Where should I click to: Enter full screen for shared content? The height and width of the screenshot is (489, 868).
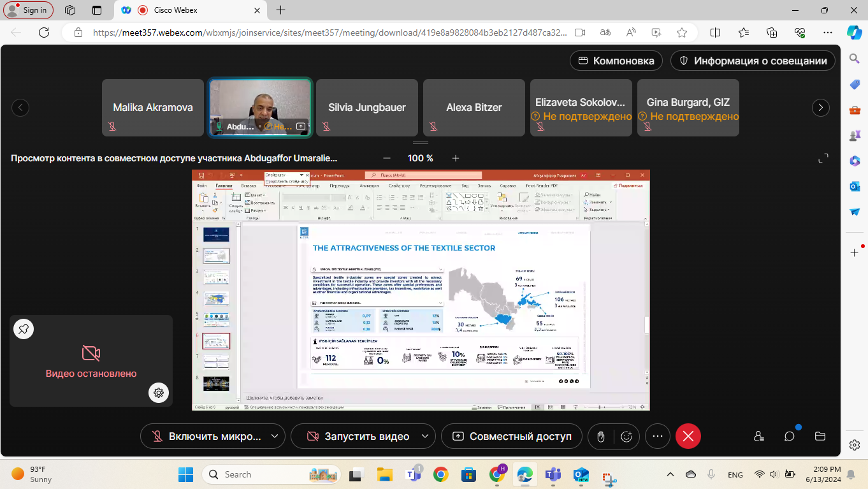tap(823, 158)
